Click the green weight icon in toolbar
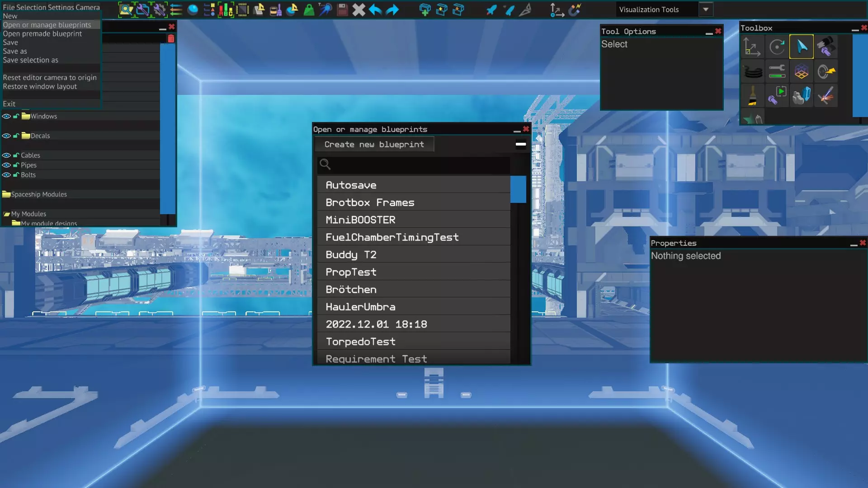 coord(309,9)
